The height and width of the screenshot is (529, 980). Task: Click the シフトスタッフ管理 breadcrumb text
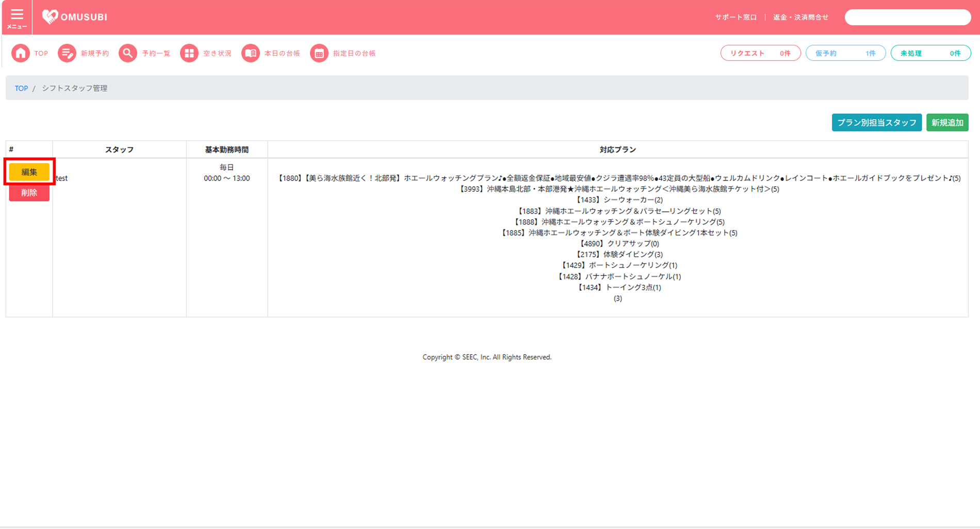75,88
